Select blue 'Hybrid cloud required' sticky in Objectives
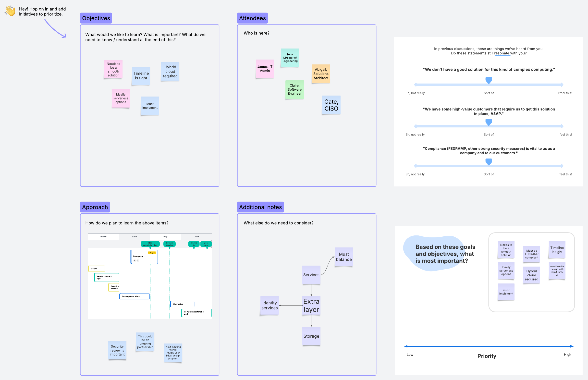The width and height of the screenshot is (588, 380). [170, 72]
